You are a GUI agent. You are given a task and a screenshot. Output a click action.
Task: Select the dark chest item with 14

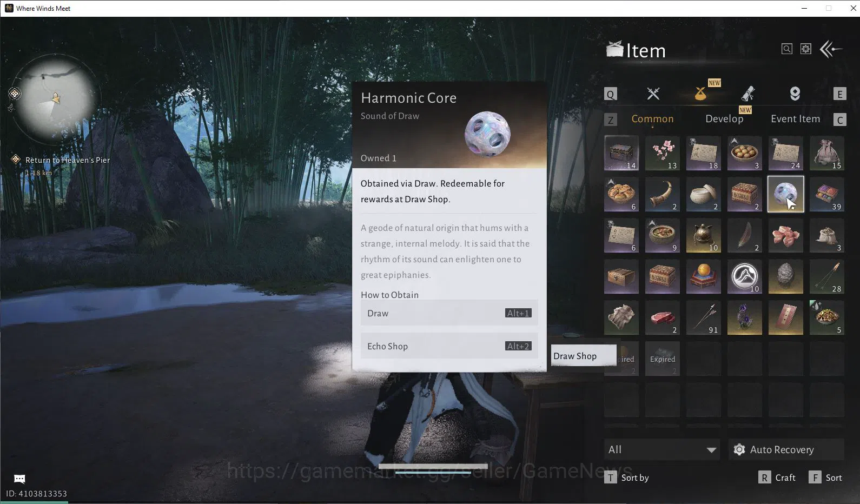[621, 153]
